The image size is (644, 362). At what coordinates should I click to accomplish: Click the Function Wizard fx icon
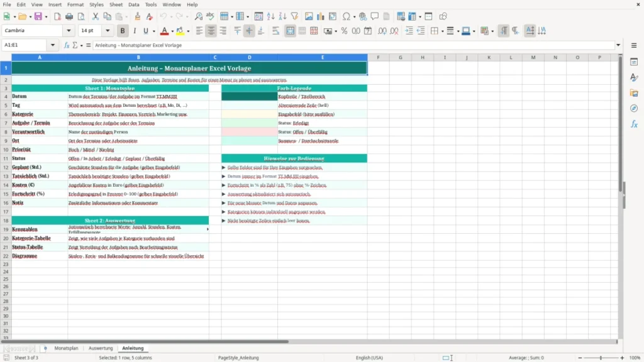67,45
